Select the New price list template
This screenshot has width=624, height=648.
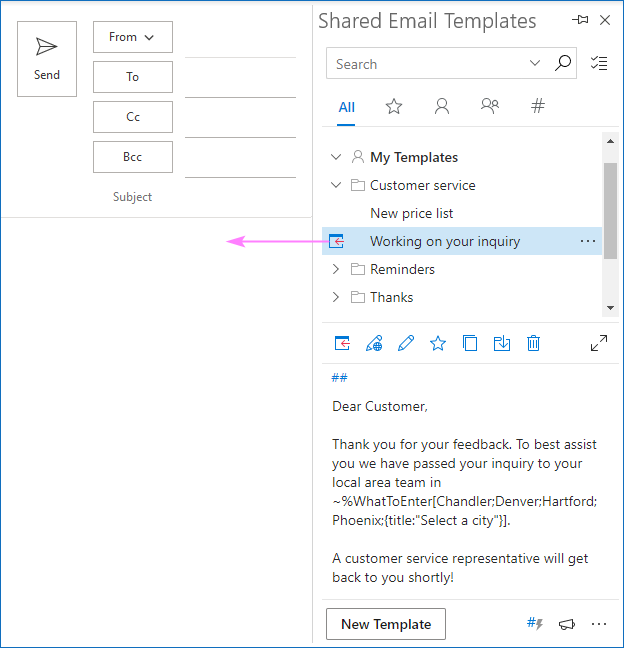[x=411, y=213]
